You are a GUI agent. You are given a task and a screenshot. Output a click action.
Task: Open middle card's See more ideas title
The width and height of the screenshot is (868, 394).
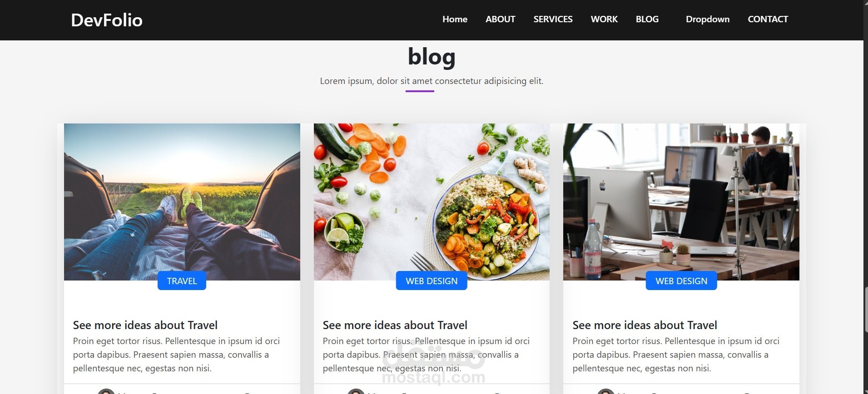click(x=395, y=325)
